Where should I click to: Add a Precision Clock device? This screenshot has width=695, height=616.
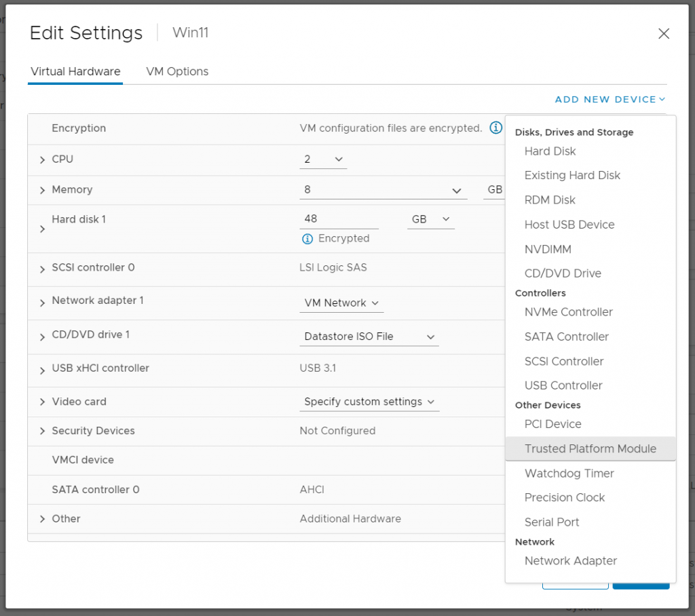[x=564, y=497]
